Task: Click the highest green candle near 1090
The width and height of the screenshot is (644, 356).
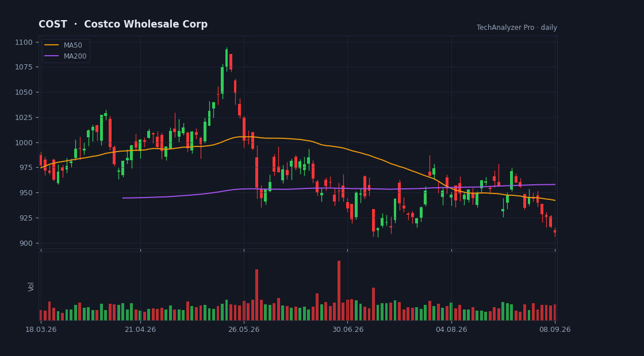Action: click(227, 59)
